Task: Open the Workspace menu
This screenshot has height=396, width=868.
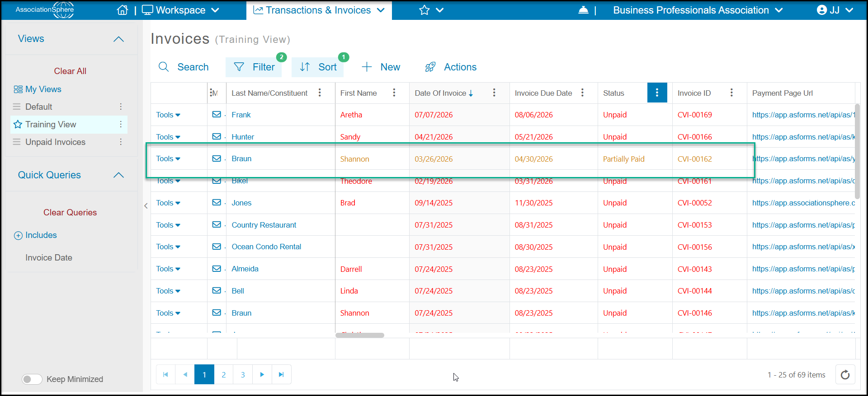Action: 181,10
